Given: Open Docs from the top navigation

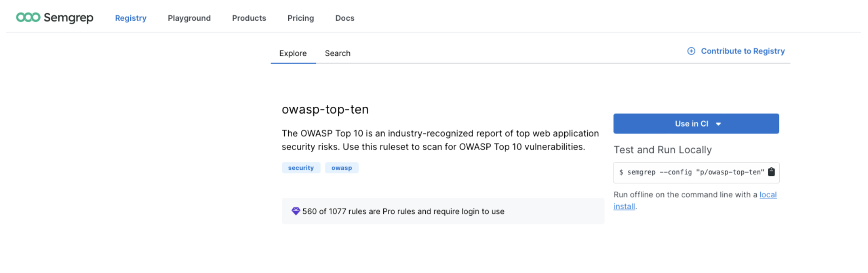Looking at the screenshot, I should click(345, 18).
